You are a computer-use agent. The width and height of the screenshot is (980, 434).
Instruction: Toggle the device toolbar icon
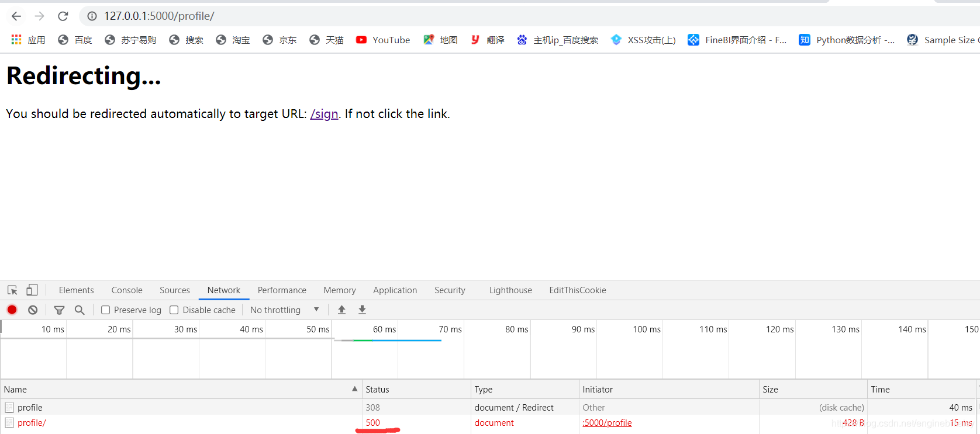pyautogui.click(x=32, y=290)
